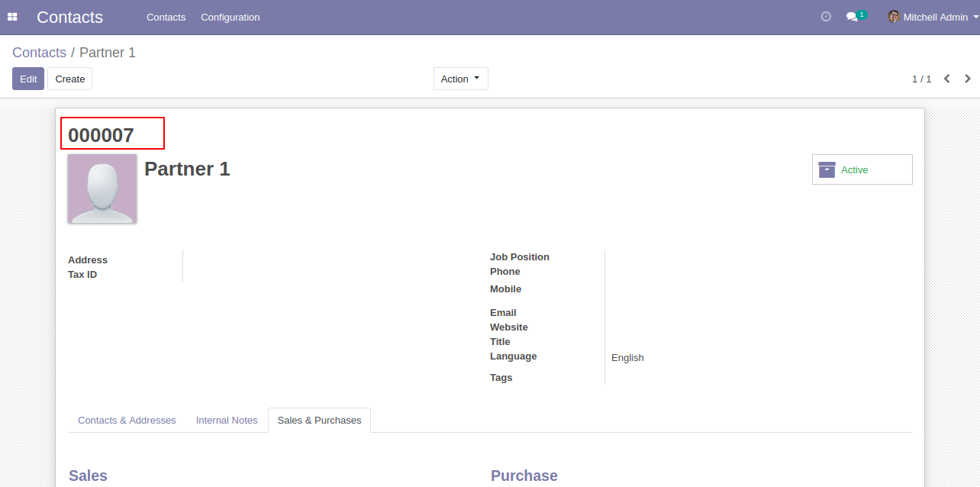Click the Tax ID field label

[x=82, y=275]
